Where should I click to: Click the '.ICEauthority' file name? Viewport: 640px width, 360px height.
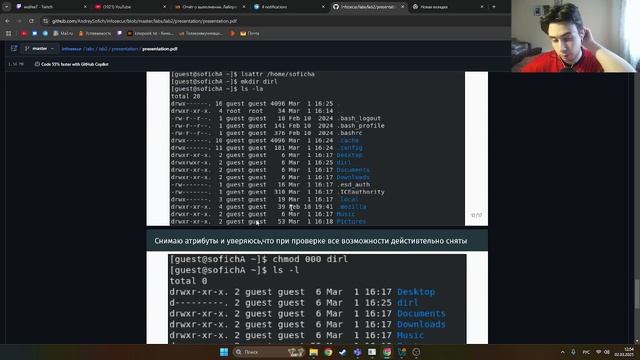point(361,192)
